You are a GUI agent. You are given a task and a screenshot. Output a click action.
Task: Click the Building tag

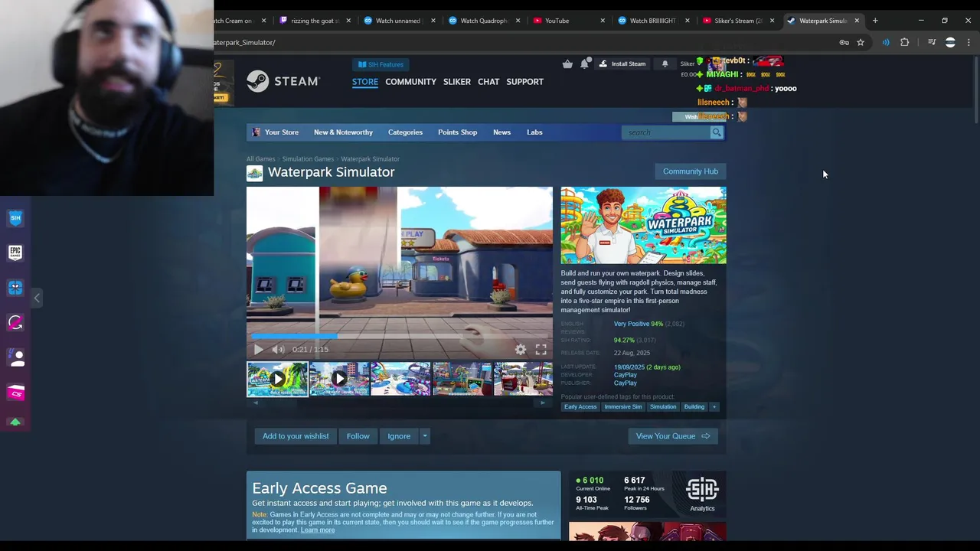pyautogui.click(x=694, y=407)
